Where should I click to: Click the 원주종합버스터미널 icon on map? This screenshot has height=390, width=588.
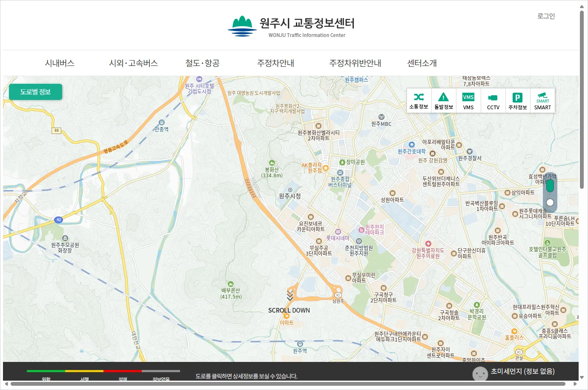tap(340, 173)
